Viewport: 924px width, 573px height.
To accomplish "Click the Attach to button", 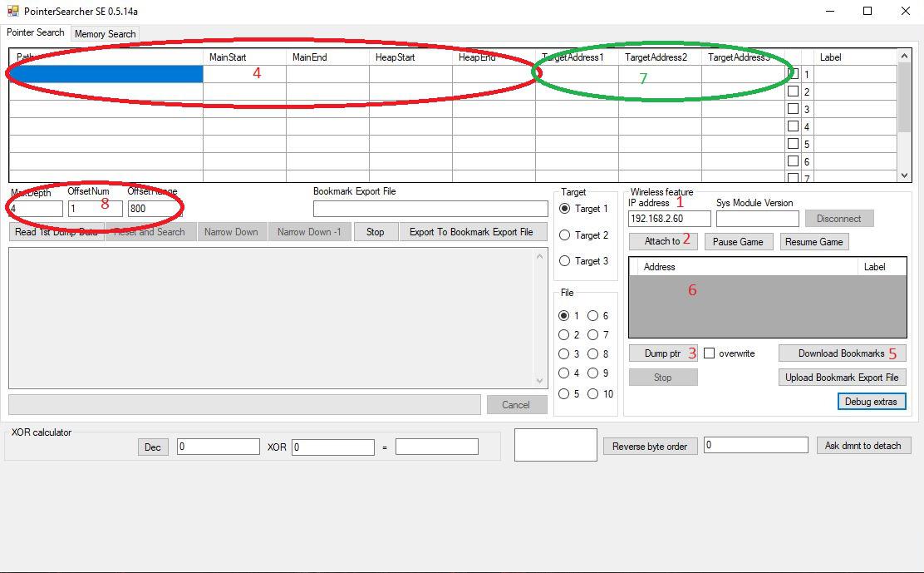I will pyautogui.click(x=662, y=241).
